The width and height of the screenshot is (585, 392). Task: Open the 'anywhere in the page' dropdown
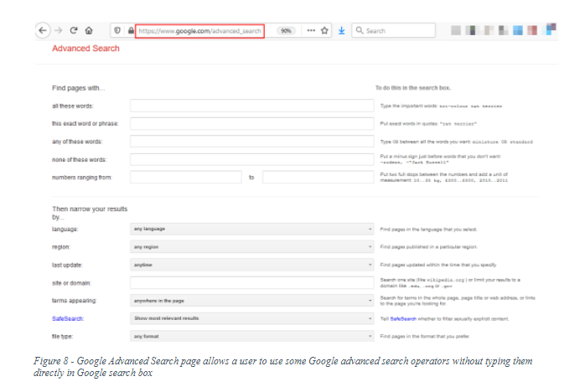pos(251,301)
